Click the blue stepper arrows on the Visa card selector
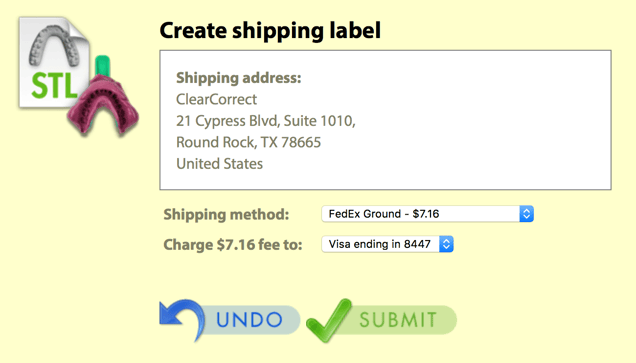 pos(446,244)
